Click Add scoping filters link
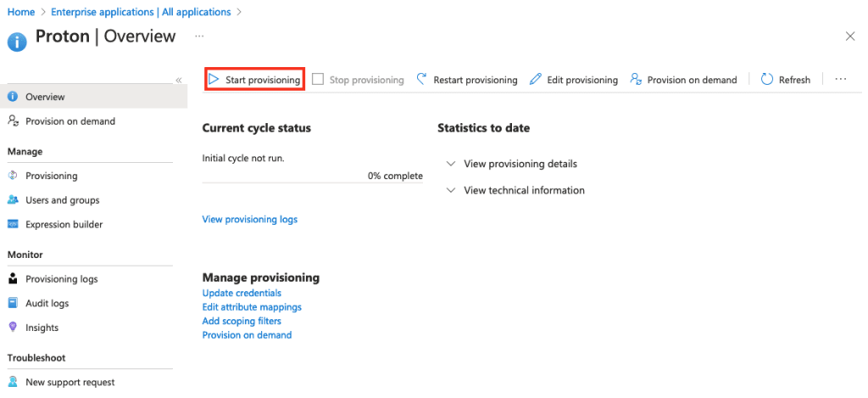This screenshot has width=868, height=398. pos(242,321)
